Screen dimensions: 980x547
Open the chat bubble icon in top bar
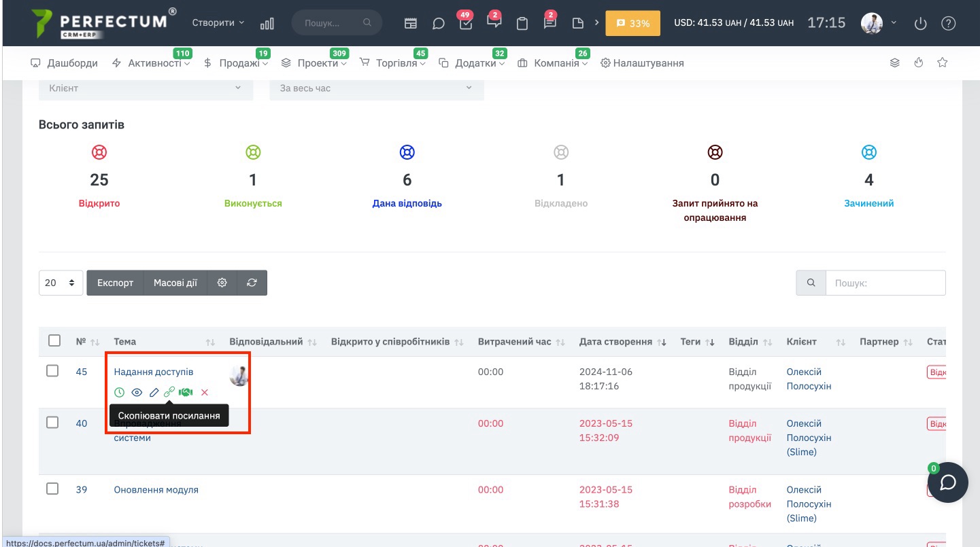pyautogui.click(x=439, y=23)
